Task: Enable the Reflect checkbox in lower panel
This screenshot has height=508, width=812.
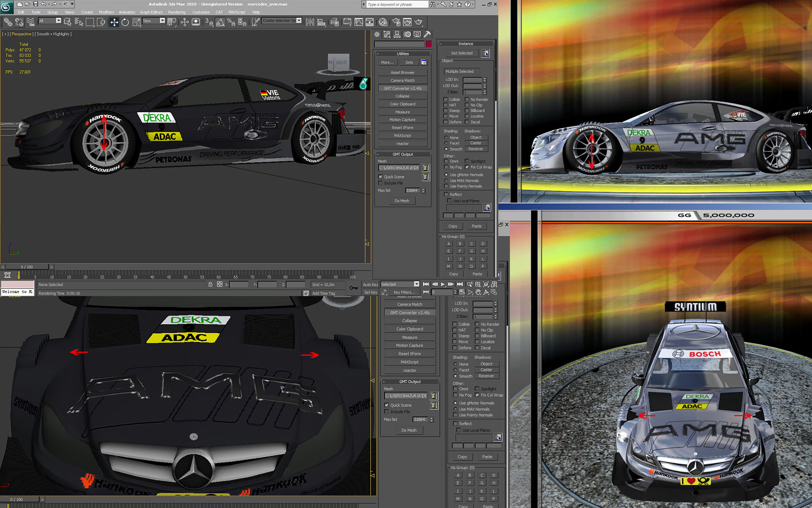Action: click(x=455, y=423)
